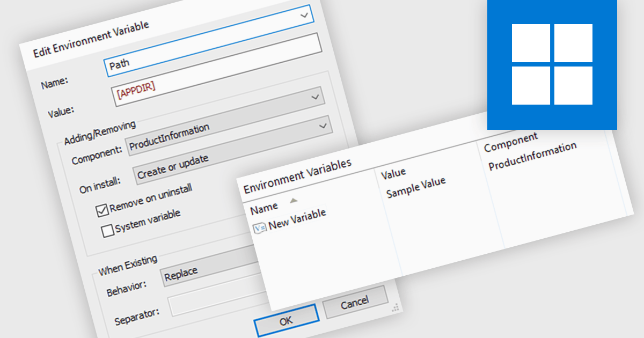Uncheck Remove on uninstall checkbox

(x=103, y=210)
